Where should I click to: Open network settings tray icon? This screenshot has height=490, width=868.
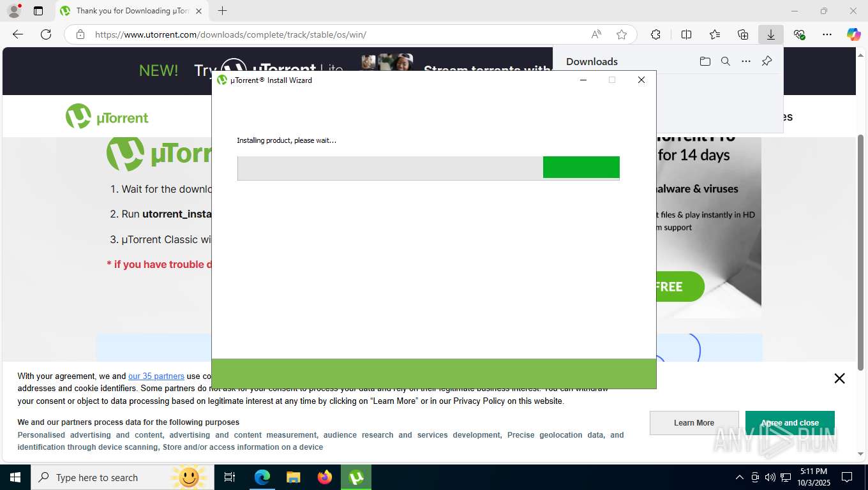tap(786, 477)
